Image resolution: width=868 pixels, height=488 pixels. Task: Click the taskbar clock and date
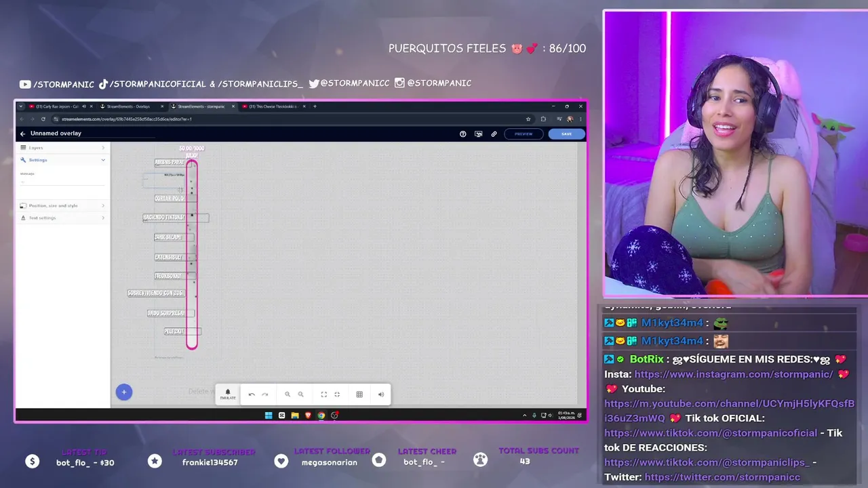click(565, 415)
